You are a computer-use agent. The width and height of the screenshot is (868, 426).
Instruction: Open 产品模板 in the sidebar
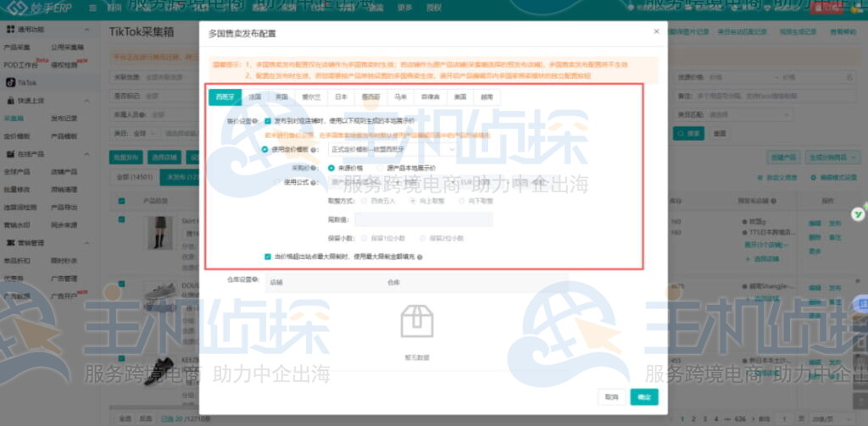(64, 136)
